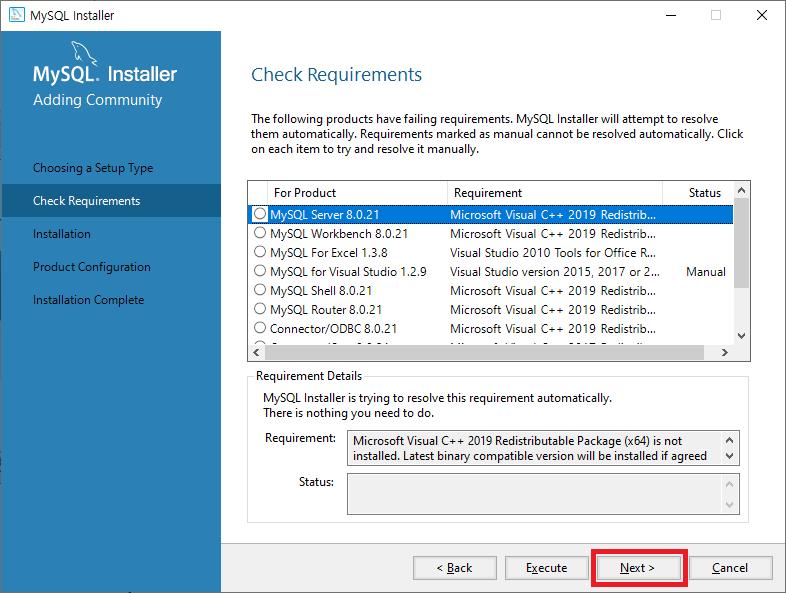Go to the Installation step in sidebar
The height and width of the screenshot is (593, 786).
[x=62, y=234]
